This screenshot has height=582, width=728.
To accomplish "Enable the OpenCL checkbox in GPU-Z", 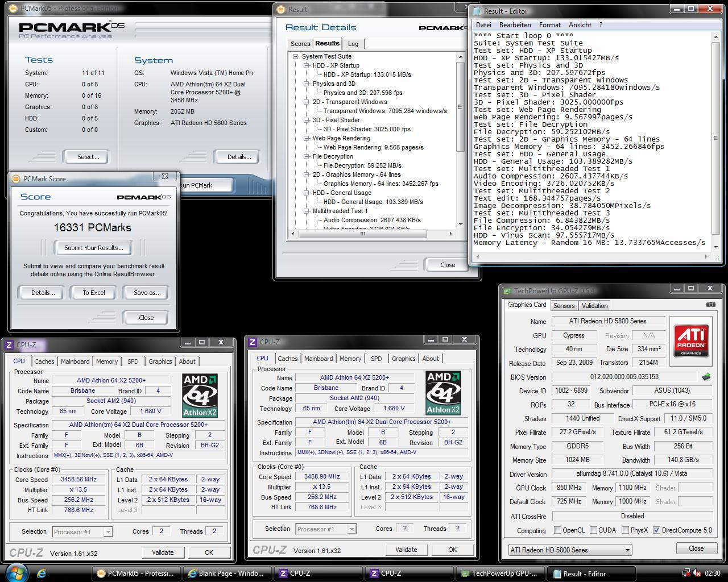I will (557, 530).
